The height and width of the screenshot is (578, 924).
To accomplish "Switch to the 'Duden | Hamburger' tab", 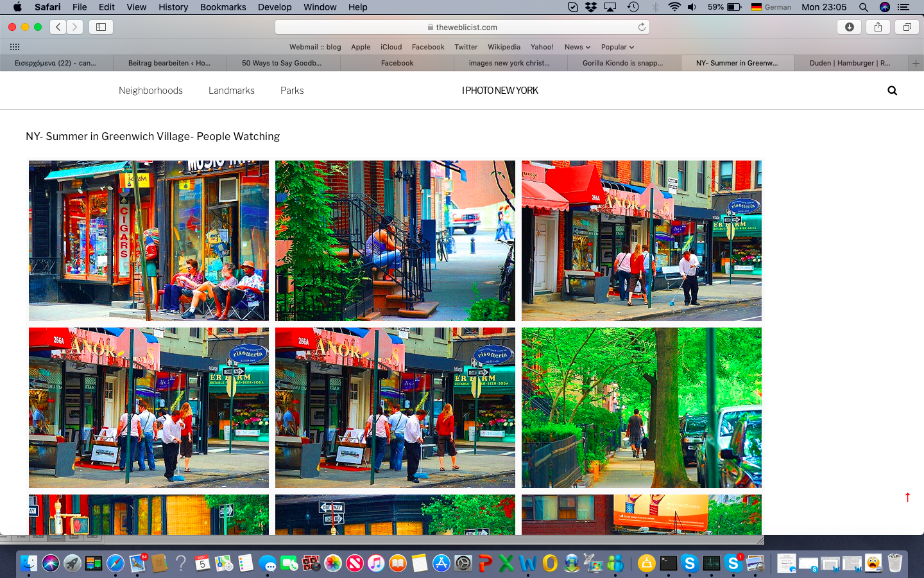I will coord(851,63).
